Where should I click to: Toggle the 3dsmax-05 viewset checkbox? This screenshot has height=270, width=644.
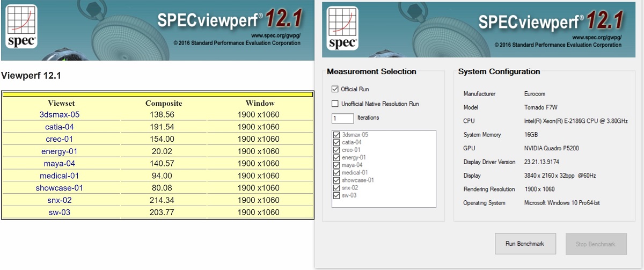[x=336, y=135]
